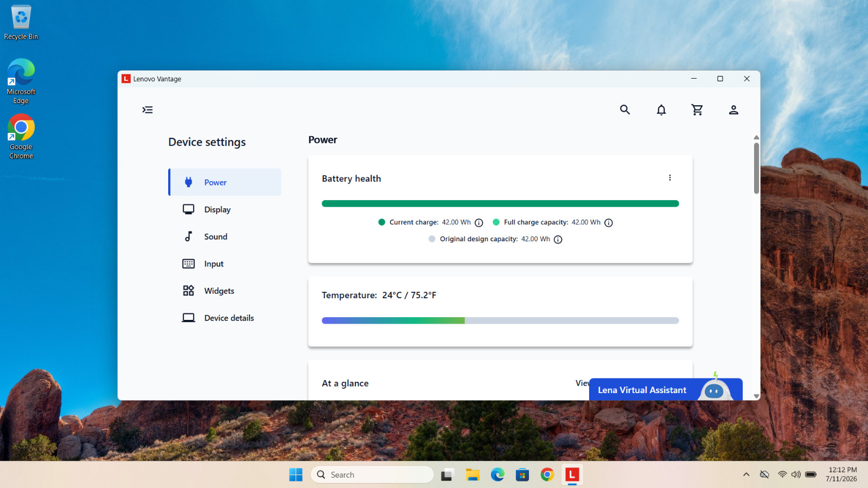This screenshot has height=488, width=868.
Task: Show info for Current charge
Action: 479,223
